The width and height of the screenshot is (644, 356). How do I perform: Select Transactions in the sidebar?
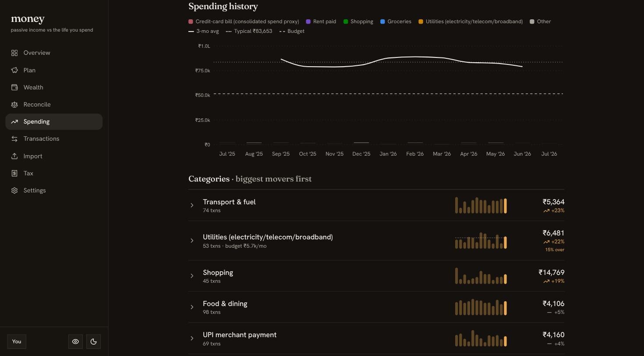tap(54, 139)
